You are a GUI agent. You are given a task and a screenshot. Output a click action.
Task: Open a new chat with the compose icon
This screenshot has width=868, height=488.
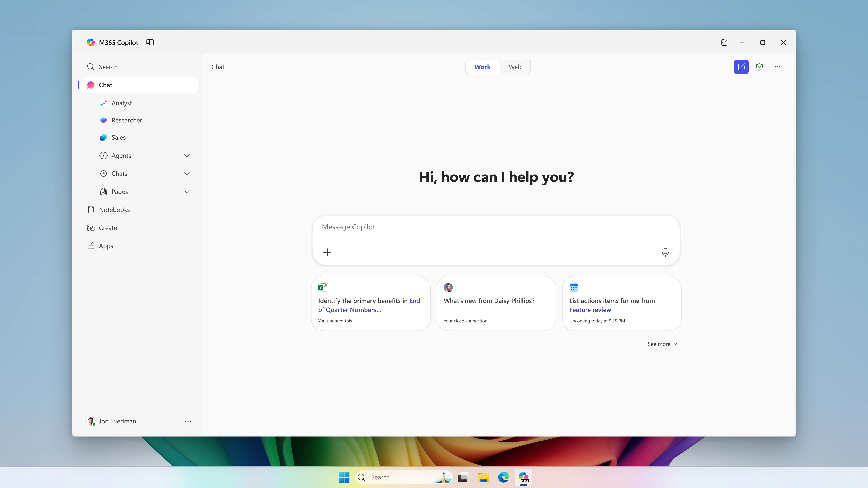[741, 67]
